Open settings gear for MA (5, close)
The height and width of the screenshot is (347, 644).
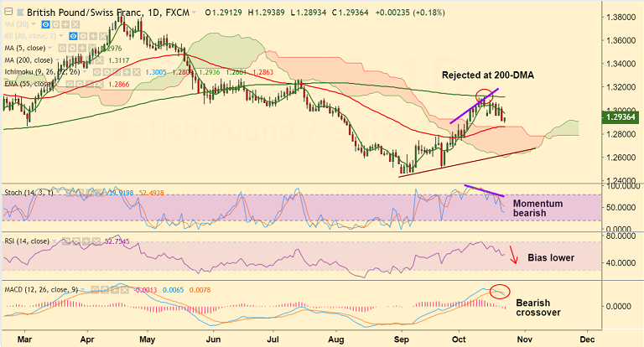pos(72,48)
